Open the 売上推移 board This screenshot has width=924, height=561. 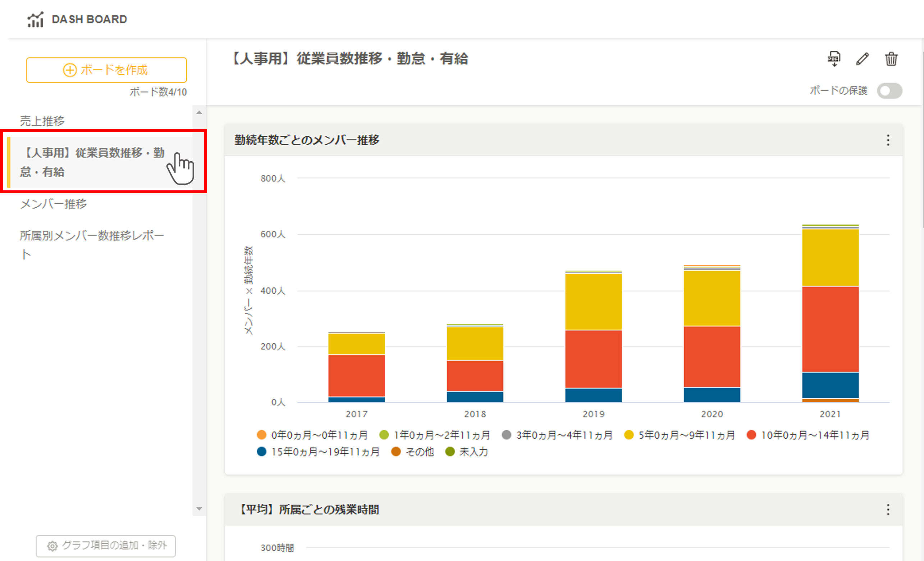(x=42, y=121)
